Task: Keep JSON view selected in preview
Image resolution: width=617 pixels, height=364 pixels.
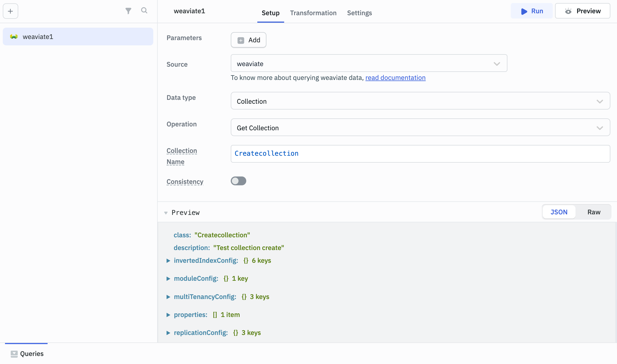Action: (559, 212)
